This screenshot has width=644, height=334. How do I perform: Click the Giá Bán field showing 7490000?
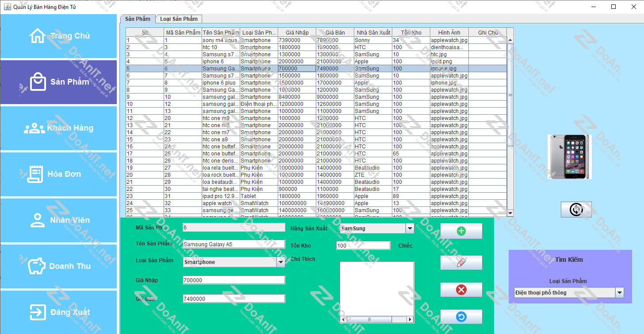[234, 299]
